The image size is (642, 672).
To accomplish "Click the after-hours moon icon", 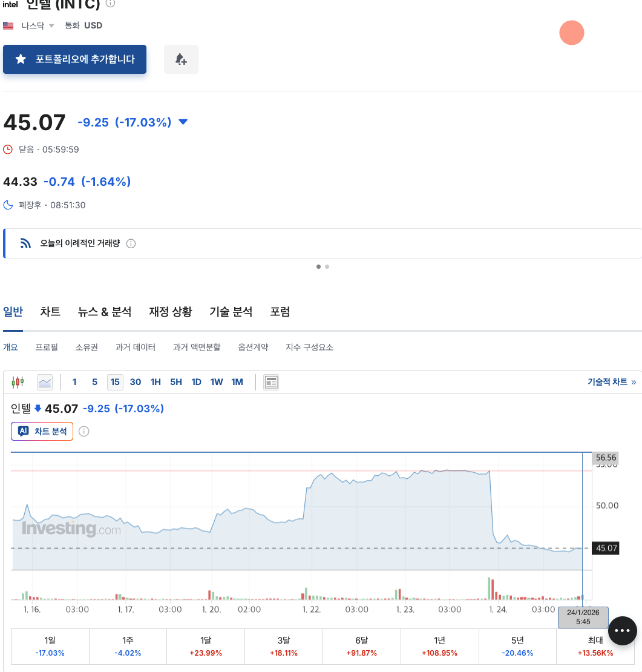I will click(x=8, y=205).
